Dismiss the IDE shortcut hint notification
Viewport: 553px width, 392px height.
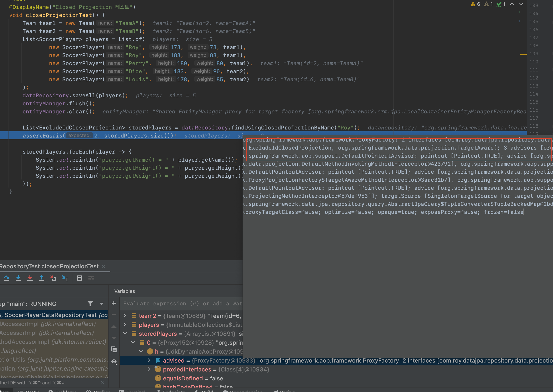click(103, 383)
